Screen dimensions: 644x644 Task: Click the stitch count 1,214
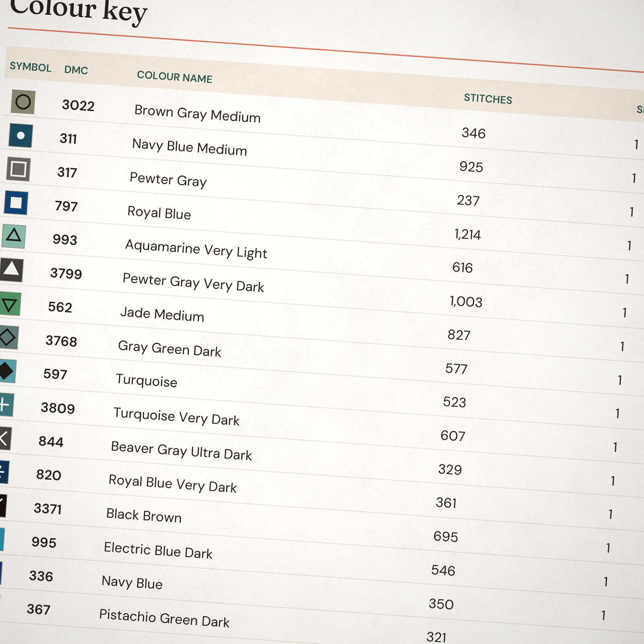coord(467,234)
